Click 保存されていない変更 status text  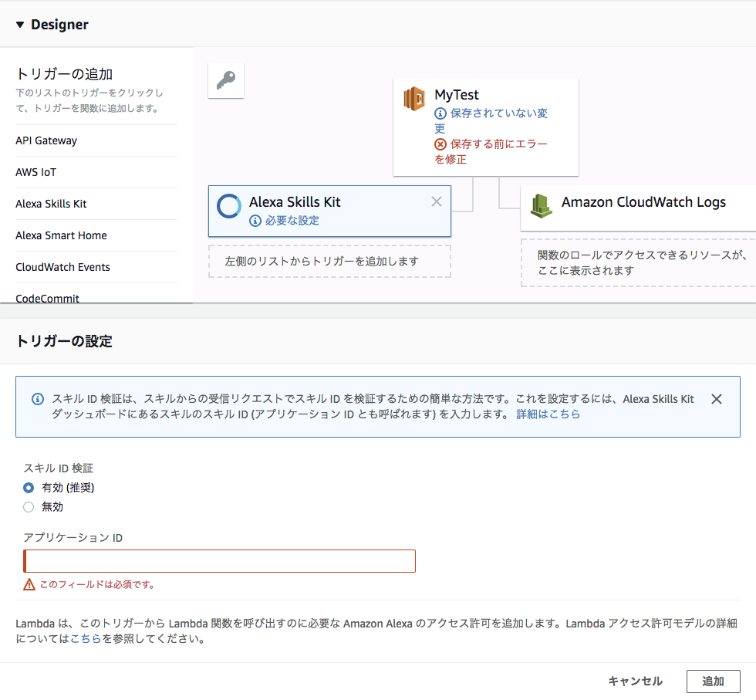point(491,120)
